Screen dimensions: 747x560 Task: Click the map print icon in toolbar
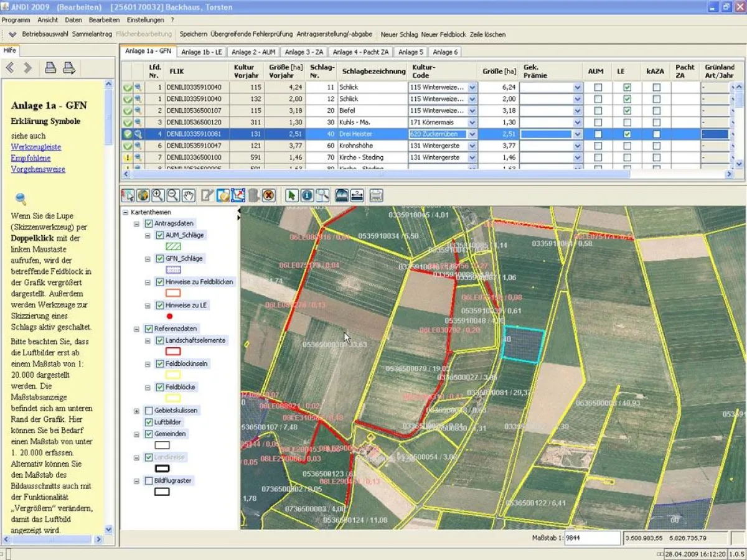point(376,195)
